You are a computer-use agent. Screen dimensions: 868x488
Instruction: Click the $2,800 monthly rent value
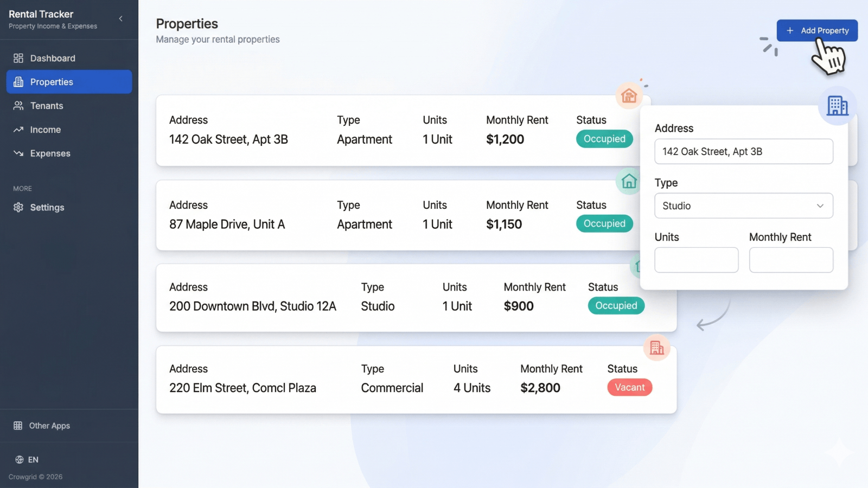coord(540,388)
